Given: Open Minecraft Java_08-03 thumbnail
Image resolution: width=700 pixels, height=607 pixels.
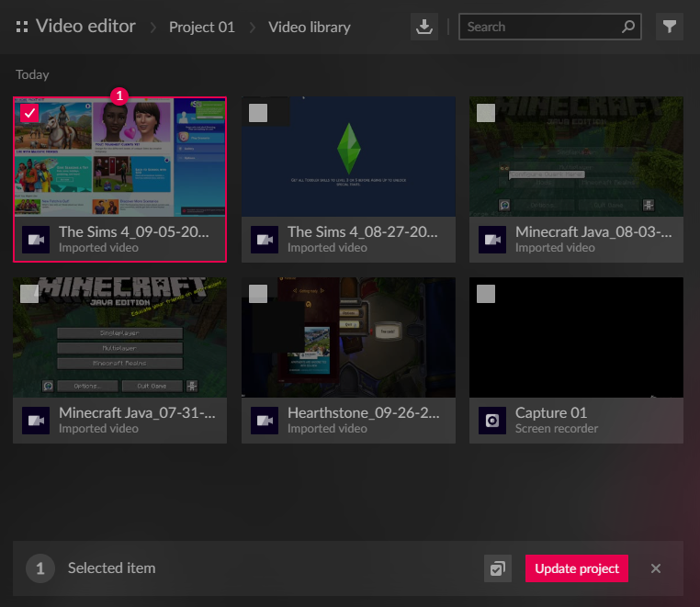Looking at the screenshot, I should click(576, 157).
